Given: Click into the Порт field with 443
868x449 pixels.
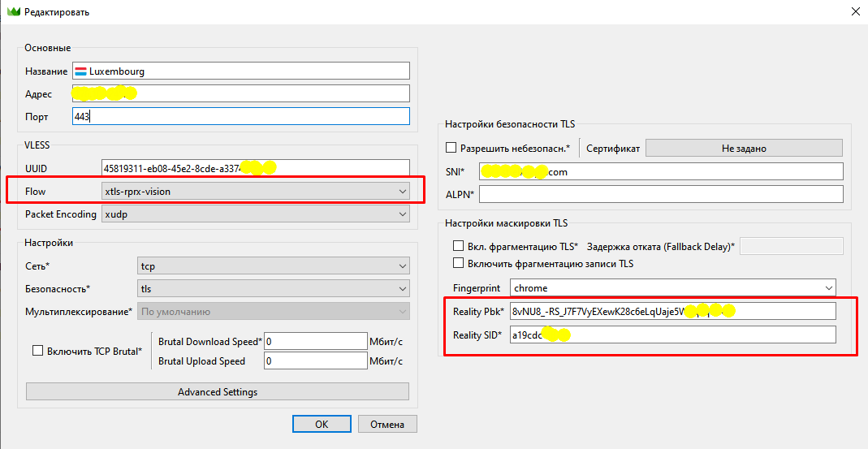Looking at the screenshot, I should [240, 116].
